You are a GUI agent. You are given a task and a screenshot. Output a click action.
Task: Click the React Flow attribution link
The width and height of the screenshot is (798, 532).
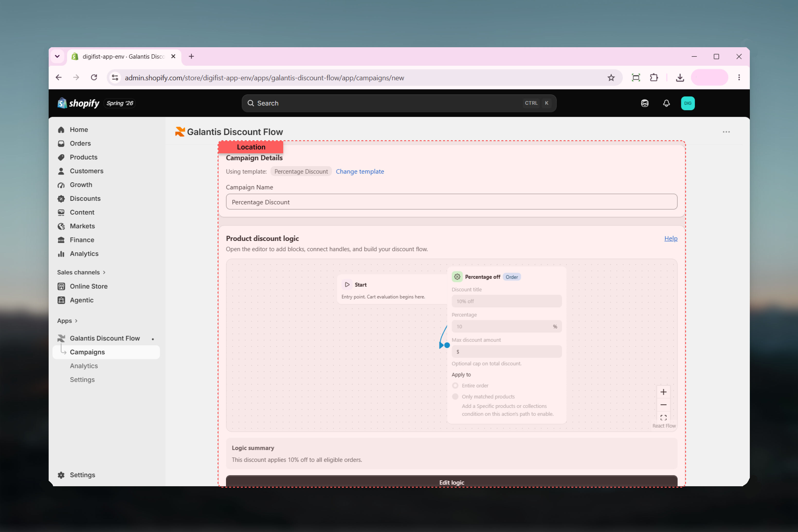pos(664,426)
